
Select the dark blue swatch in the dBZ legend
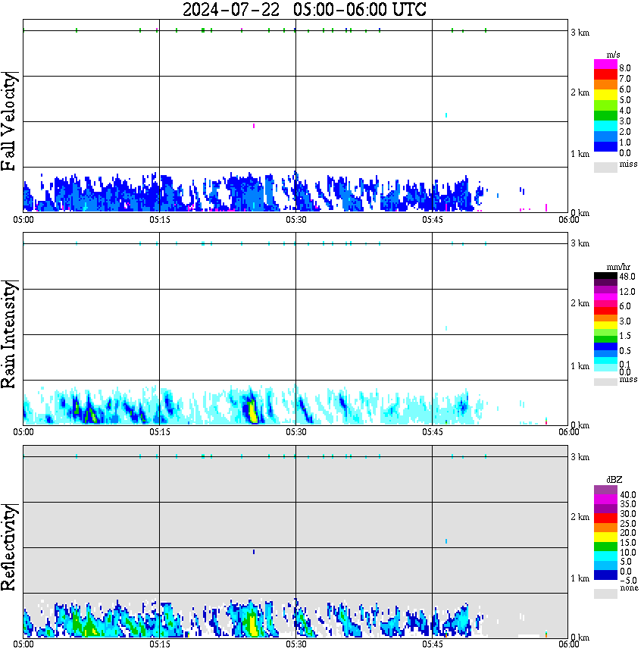click(605, 575)
